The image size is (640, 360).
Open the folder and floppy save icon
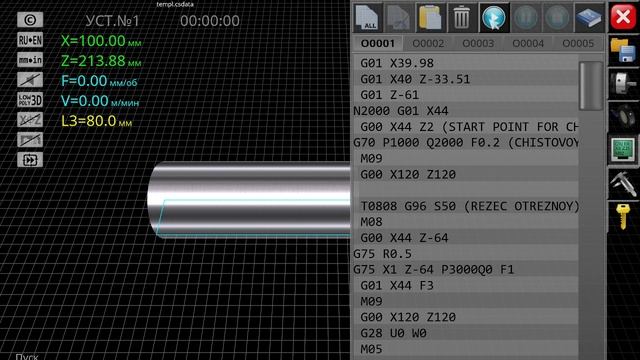[x=623, y=50]
